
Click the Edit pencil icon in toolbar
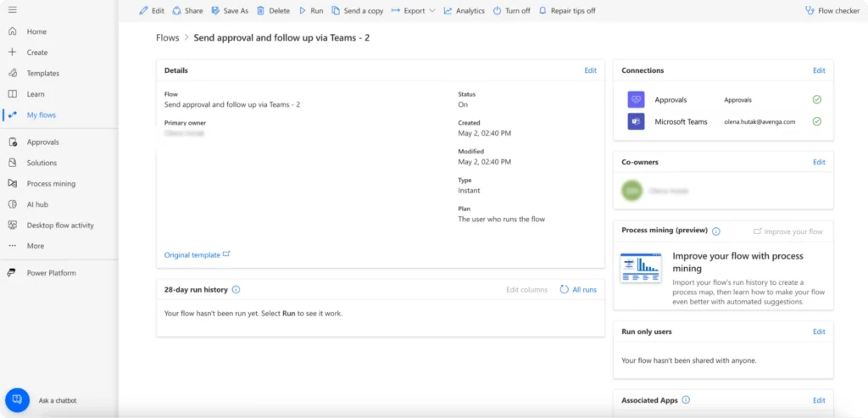click(144, 11)
